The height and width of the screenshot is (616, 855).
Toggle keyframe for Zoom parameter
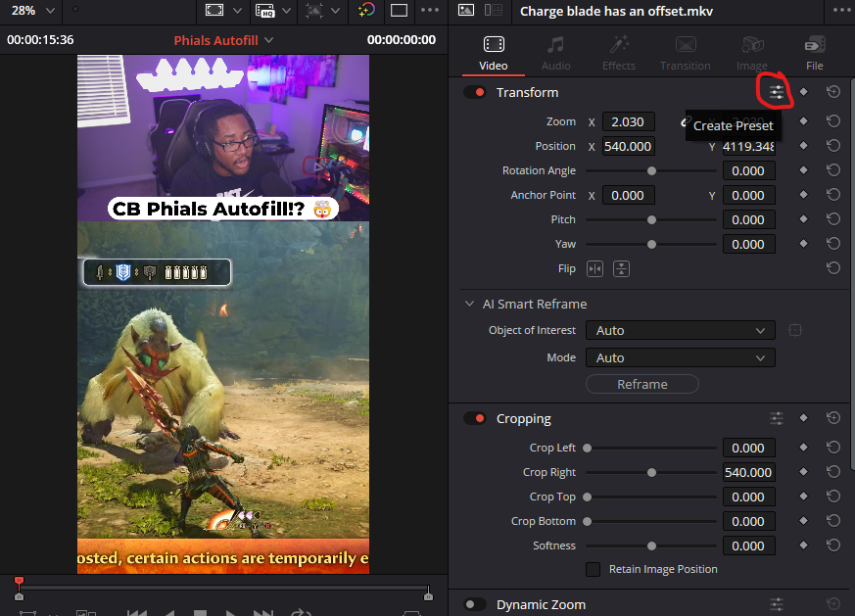click(803, 121)
